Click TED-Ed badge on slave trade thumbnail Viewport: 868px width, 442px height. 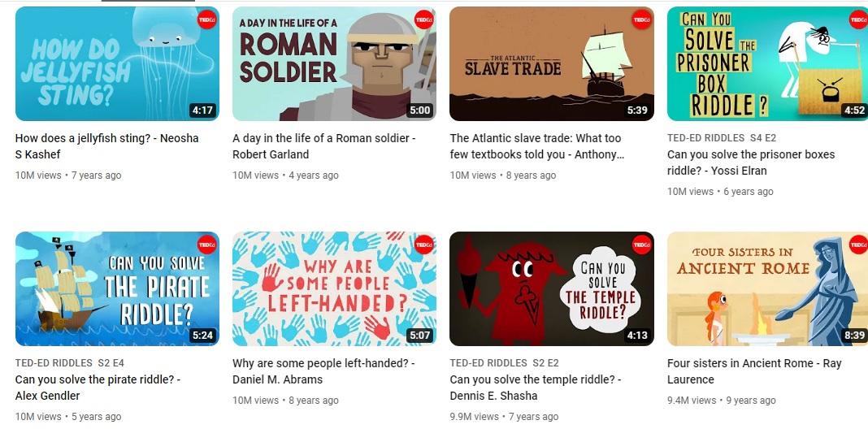pyautogui.click(x=641, y=20)
